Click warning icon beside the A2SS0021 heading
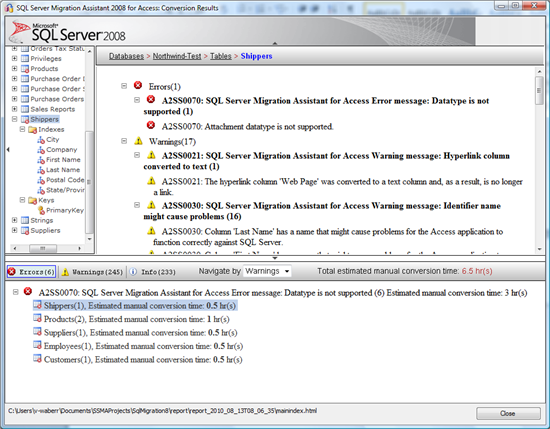The height and width of the screenshot is (429, 550). (x=151, y=155)
